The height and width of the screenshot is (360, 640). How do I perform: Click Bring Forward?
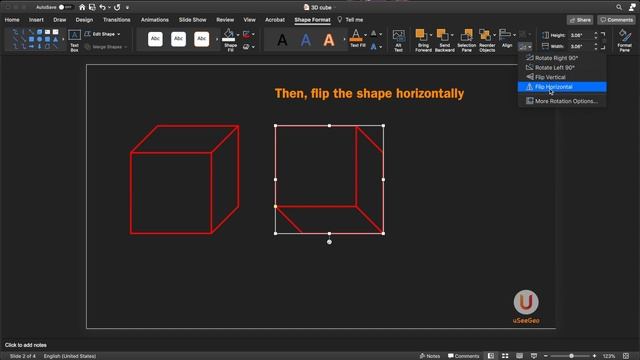click(x=423, y=40)
